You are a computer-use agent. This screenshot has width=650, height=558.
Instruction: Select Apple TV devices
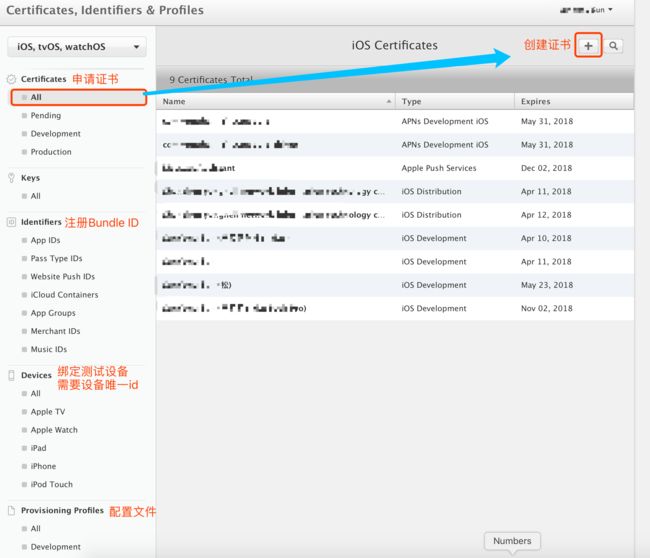pos(48,412)
